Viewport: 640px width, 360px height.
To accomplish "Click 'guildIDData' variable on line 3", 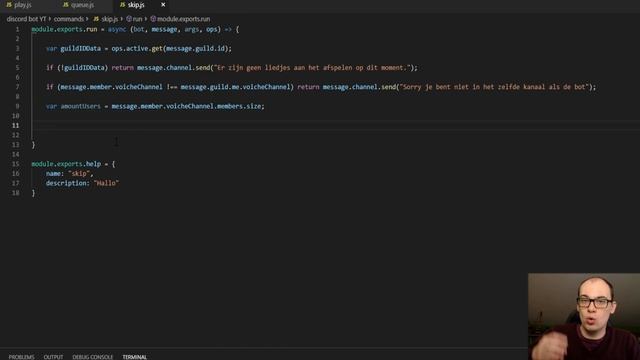I will [80, 49].
